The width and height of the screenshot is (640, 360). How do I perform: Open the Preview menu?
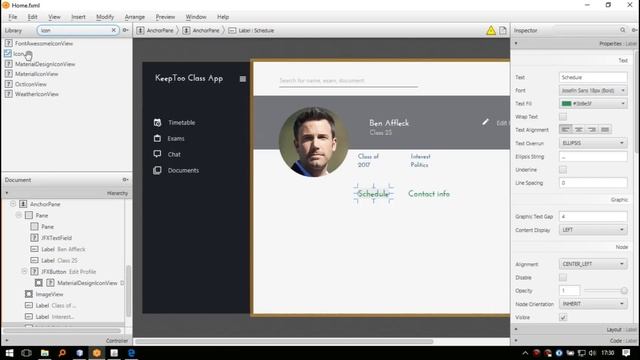tap(165, 17)
